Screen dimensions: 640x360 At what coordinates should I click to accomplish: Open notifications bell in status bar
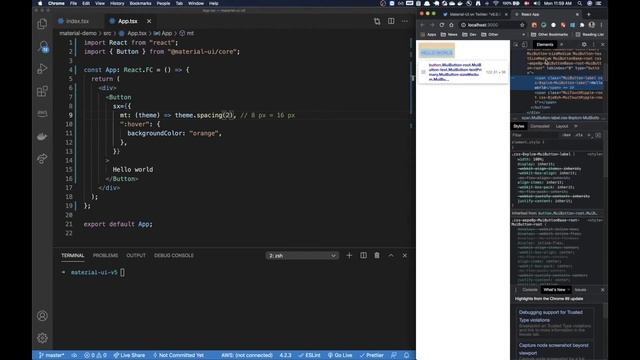(x=407, y=356)
